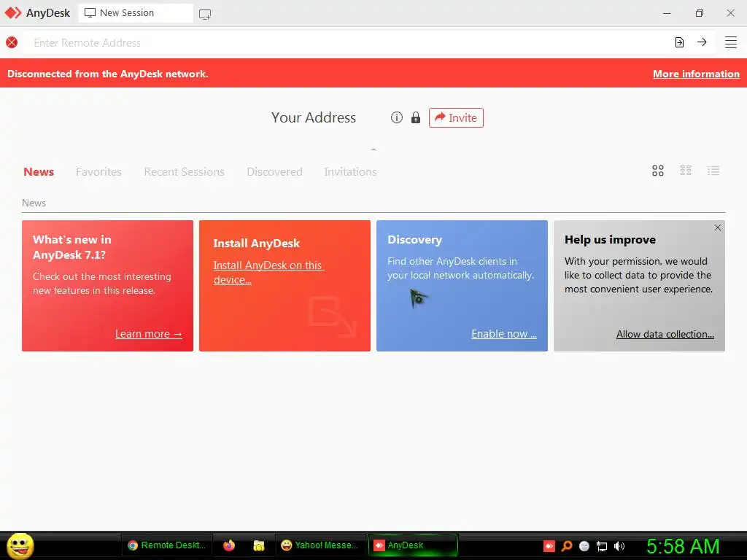Click Install AnyDesk on this device link

(268, 273)
